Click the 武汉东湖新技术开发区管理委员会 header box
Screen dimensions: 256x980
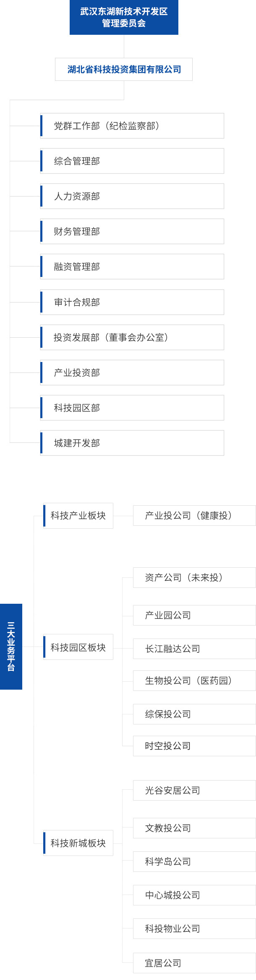click(124, 17)
